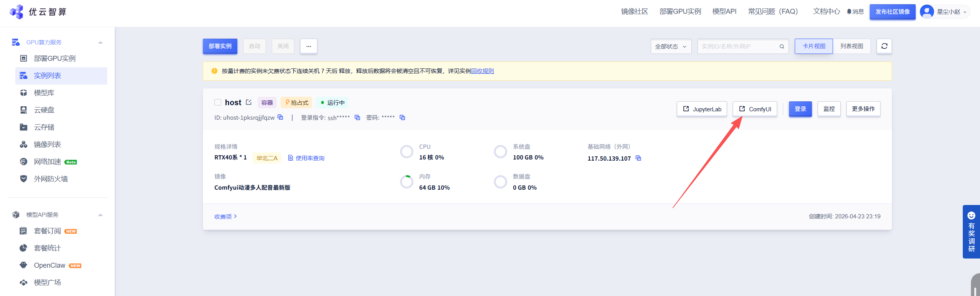Edit the host instance name
The image size is (980, 296).
249,102
